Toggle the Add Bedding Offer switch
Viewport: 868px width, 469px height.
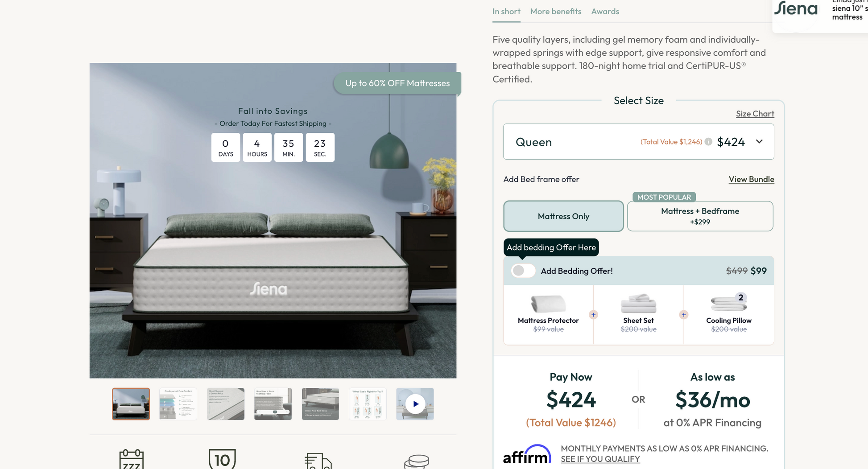(523, 271)
